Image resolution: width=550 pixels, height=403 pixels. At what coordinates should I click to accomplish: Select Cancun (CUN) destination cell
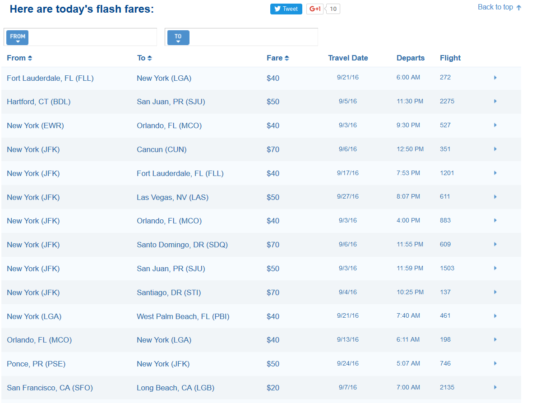coord(161,149)
